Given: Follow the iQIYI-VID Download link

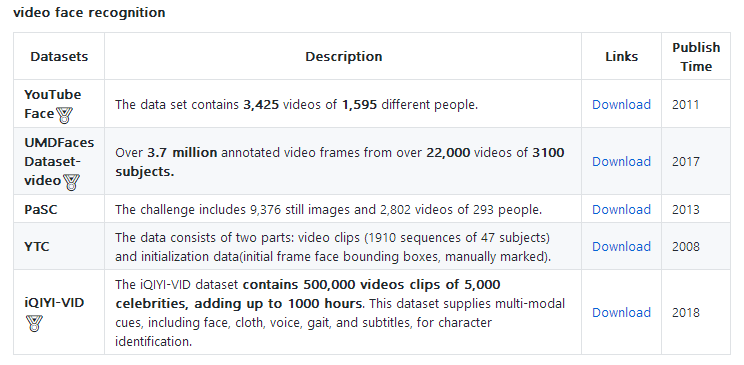Looking at the screenshot, I should click(x=621, y=312).
